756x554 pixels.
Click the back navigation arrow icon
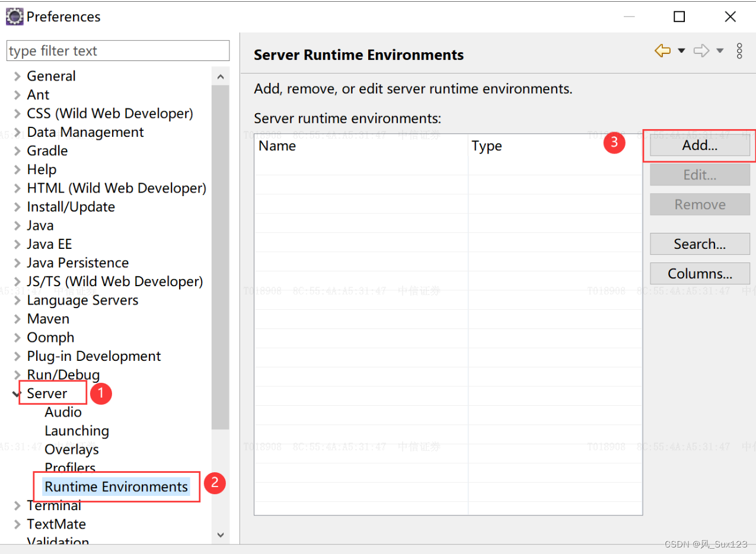point(662,51)
